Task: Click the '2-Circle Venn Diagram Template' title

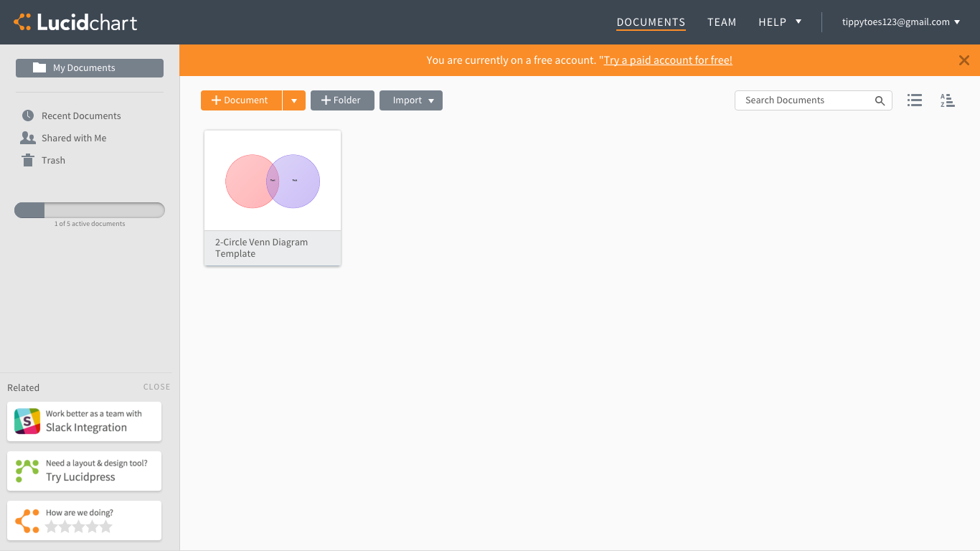Action: coord(261,248)
